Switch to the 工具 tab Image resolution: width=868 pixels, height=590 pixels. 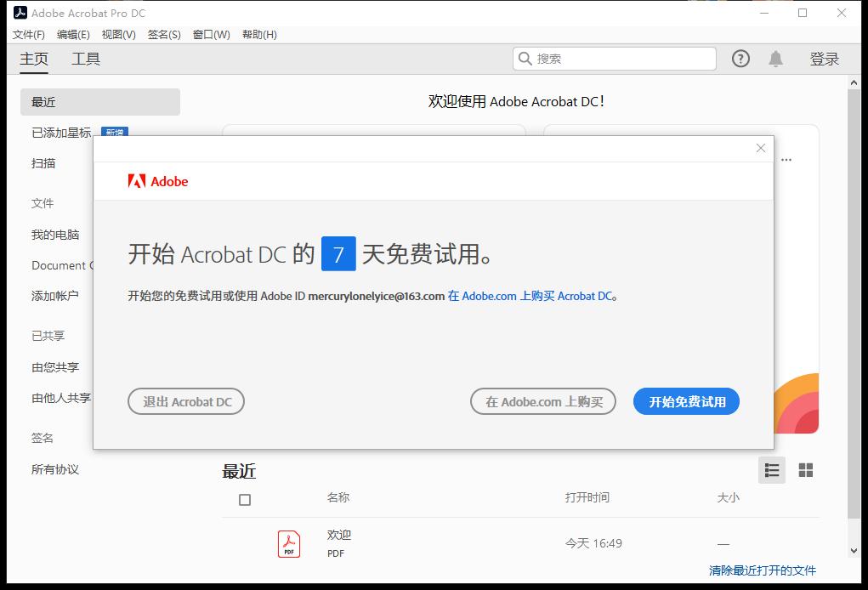[x=86, y=59]
